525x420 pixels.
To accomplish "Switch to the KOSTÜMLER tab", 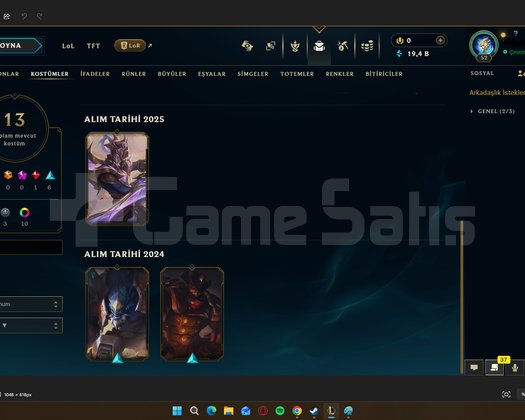I will point(50,74).
